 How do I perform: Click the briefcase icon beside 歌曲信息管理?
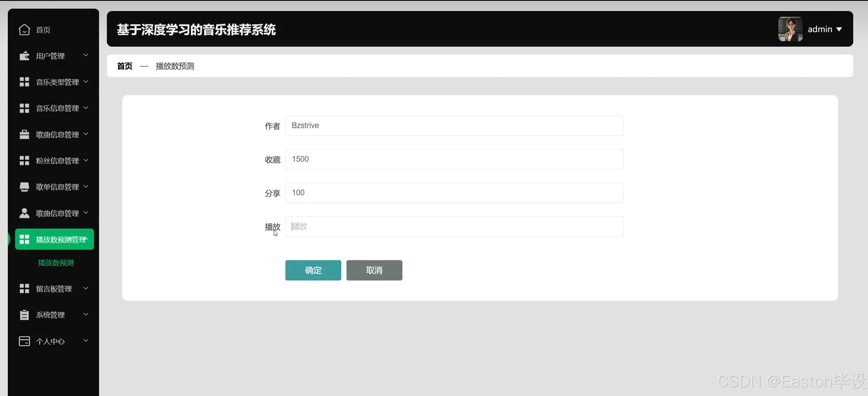click(x=24, y=135)
